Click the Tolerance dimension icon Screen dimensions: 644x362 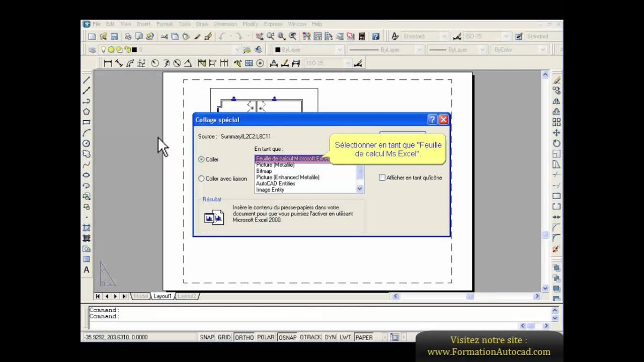point(249,63)
